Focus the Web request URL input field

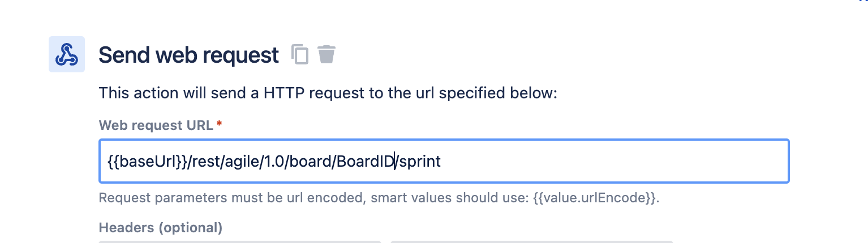pyautogui.click(x=444, y=162)
